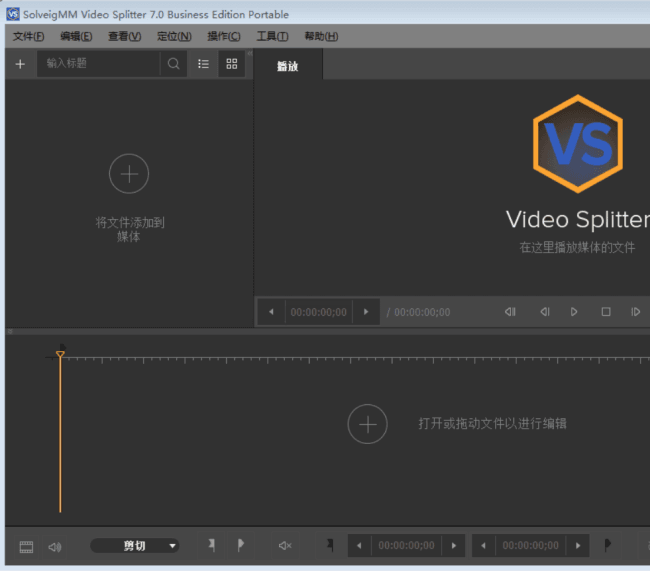This screenshot has width=650, height=571.
Task: Click the small plus icon beside the title search box
Action: click(20, 64)
